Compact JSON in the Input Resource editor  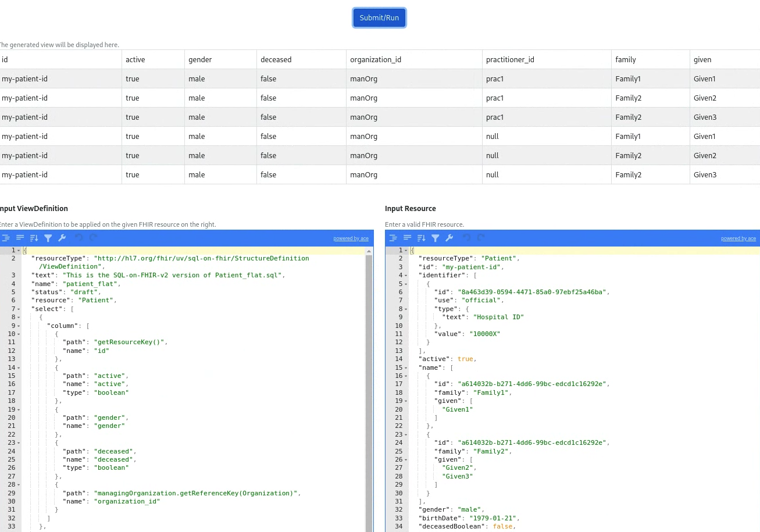[x=407, y=238]
